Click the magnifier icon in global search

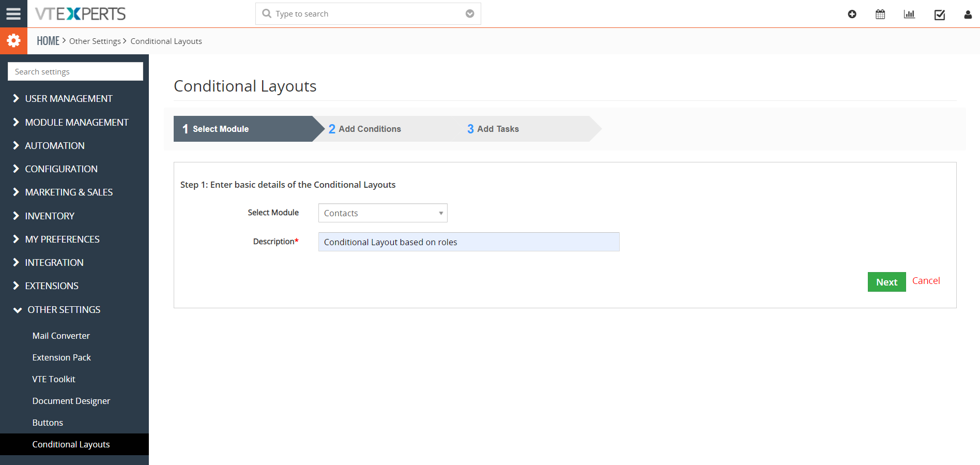[267, 13]
